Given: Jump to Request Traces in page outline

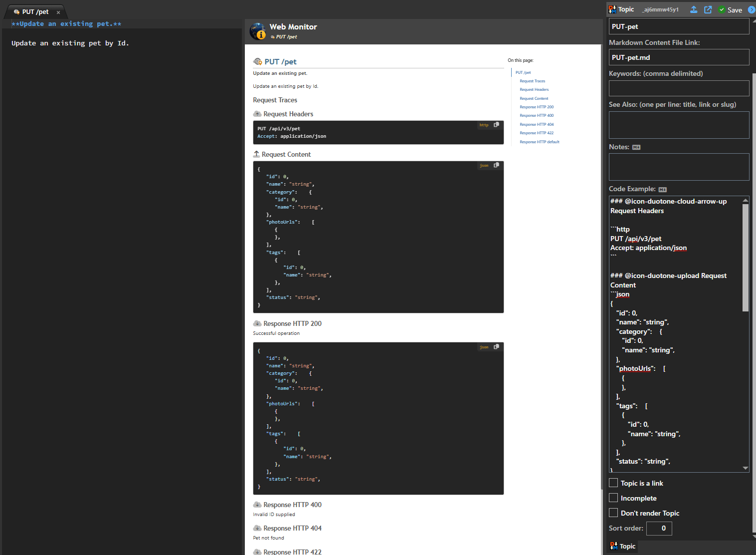Looking at the screenshot, I should pyautogui.click(x=532, y=81).
